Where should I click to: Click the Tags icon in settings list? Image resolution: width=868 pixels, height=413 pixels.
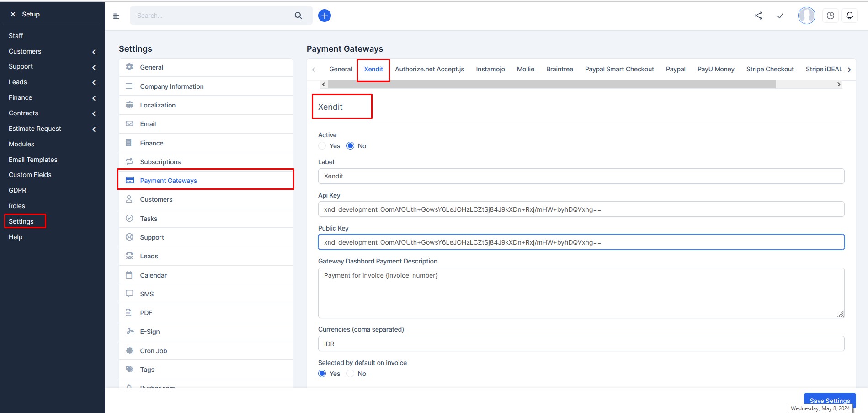129,369
